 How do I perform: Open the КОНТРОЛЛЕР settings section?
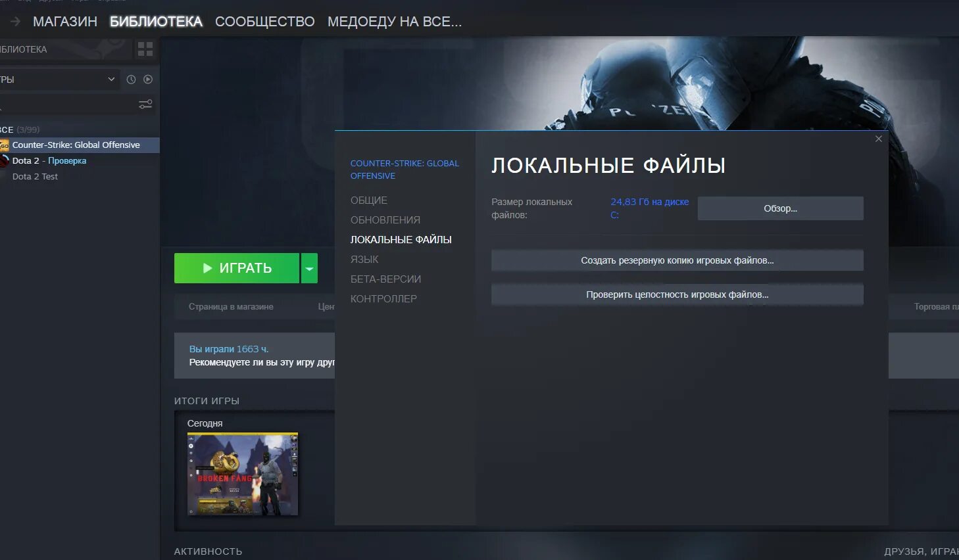coord(383,299)
